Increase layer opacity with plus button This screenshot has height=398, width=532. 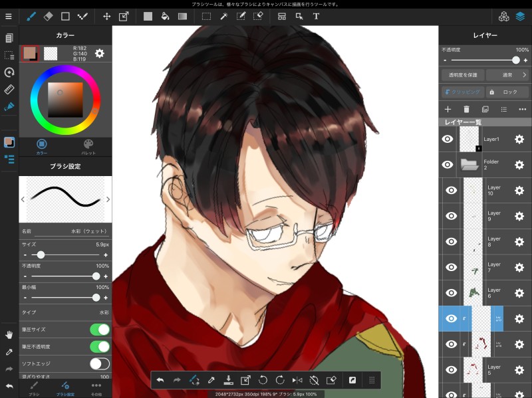coord(525,60)
